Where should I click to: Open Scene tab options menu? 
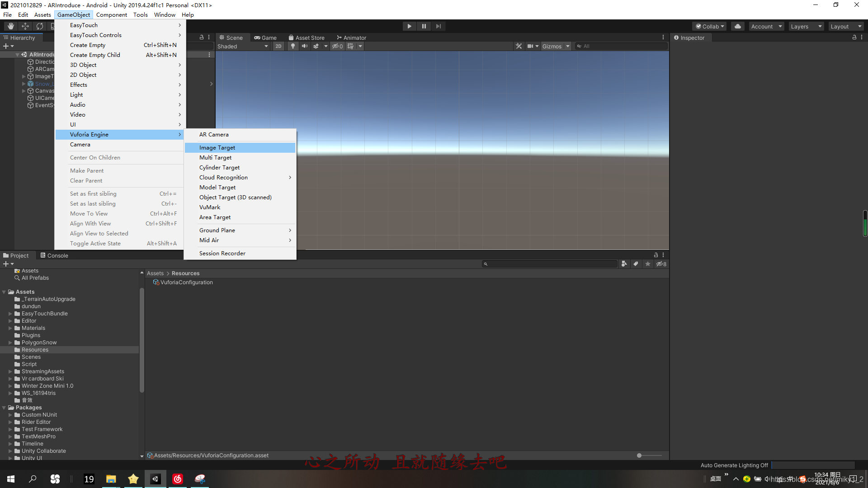tap(663, 38)
